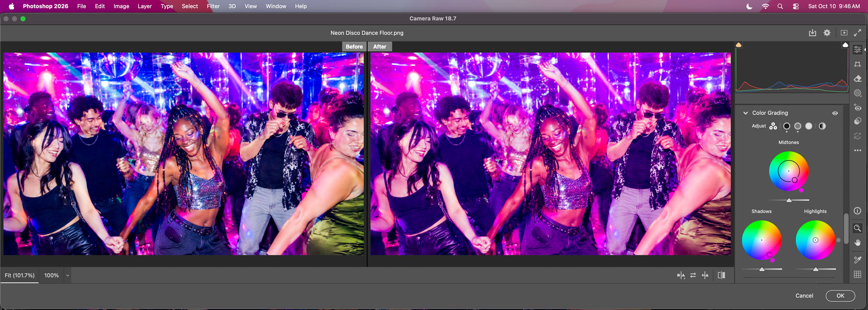This screenshot has width=868, height=310.
Task: Open the Window menu
Action: (x=276, y=6)
